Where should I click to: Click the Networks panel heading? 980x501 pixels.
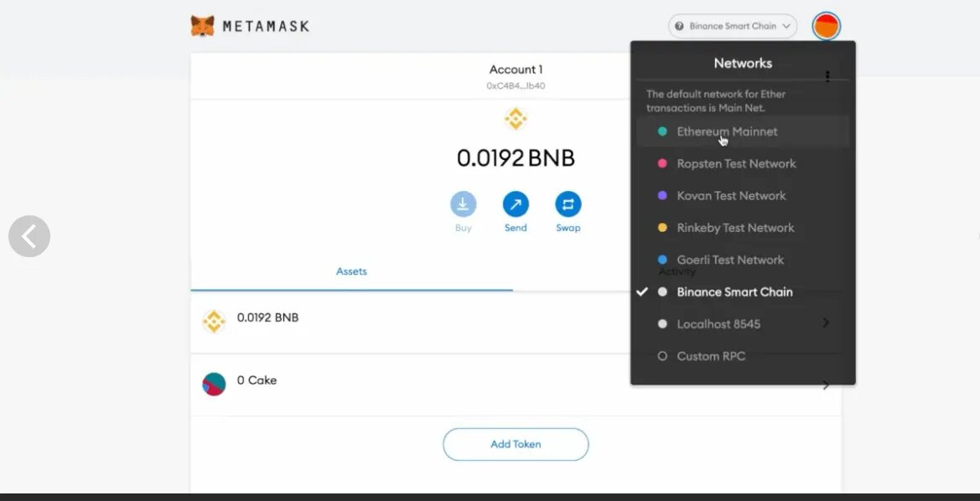coord(743,63)
